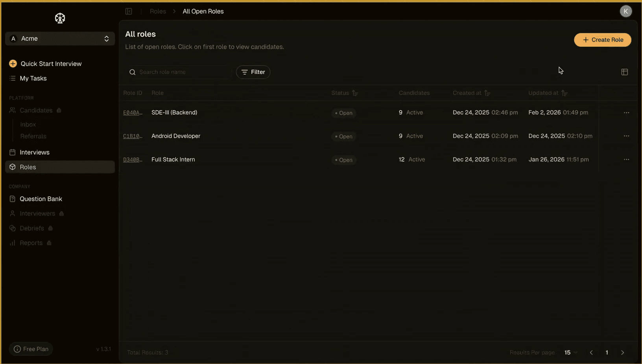Open the Interviewers page

click(x=37, y=213)
